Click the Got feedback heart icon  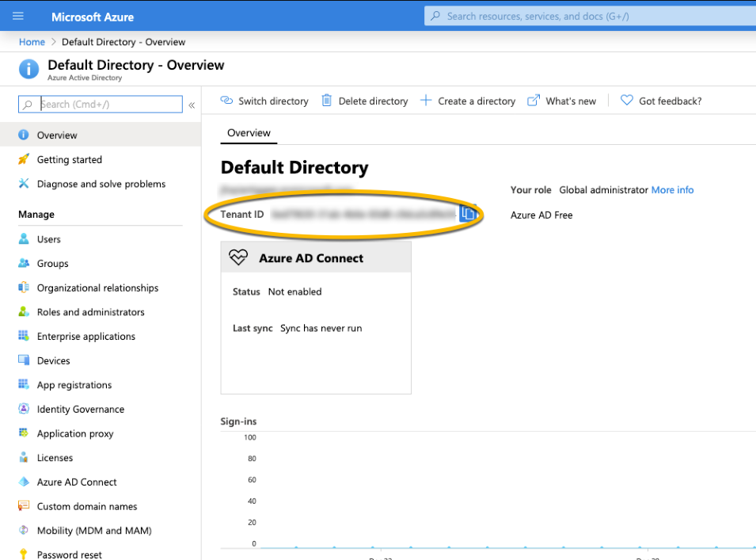click(626, 101)
